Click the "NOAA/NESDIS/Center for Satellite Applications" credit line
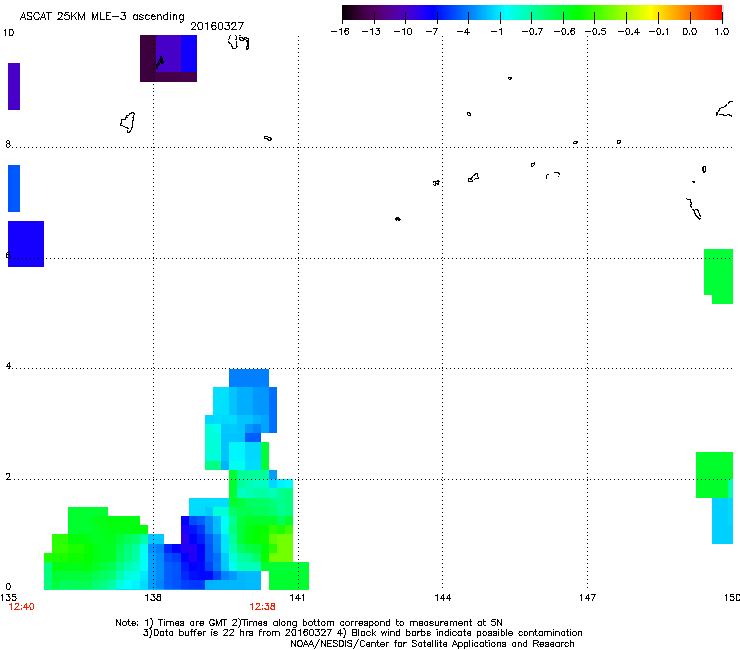This screenshot has width=740, height=650. tap(432, 644)
